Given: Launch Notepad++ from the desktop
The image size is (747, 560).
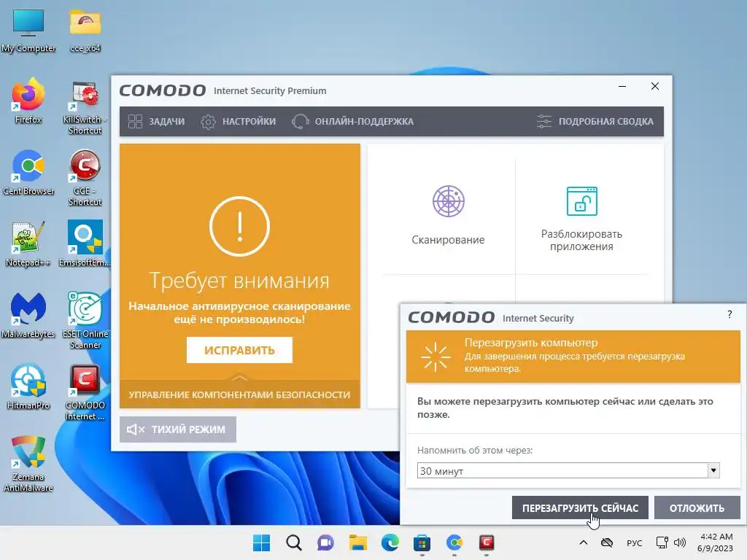Looking at the screenshot, I should (x=28, y=244).
